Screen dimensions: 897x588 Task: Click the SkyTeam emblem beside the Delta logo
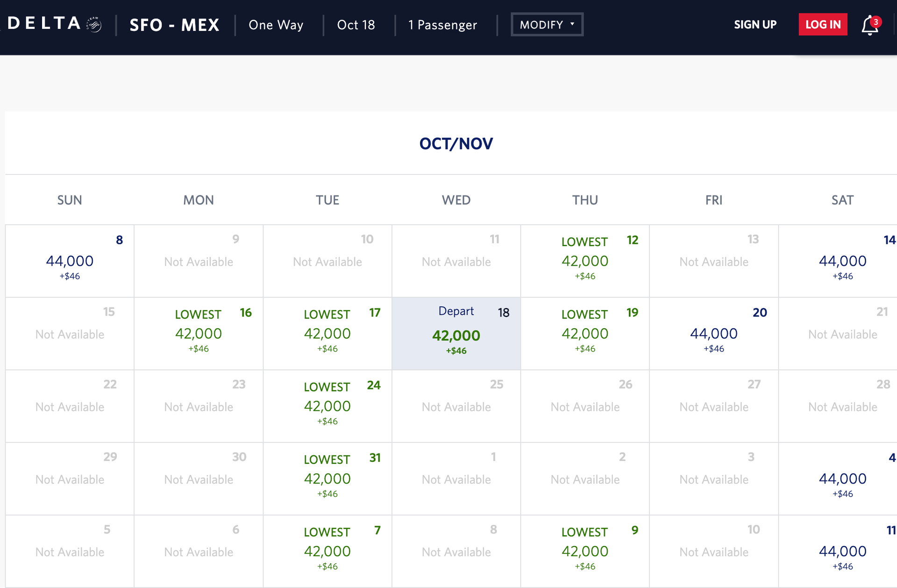(93, 22)
